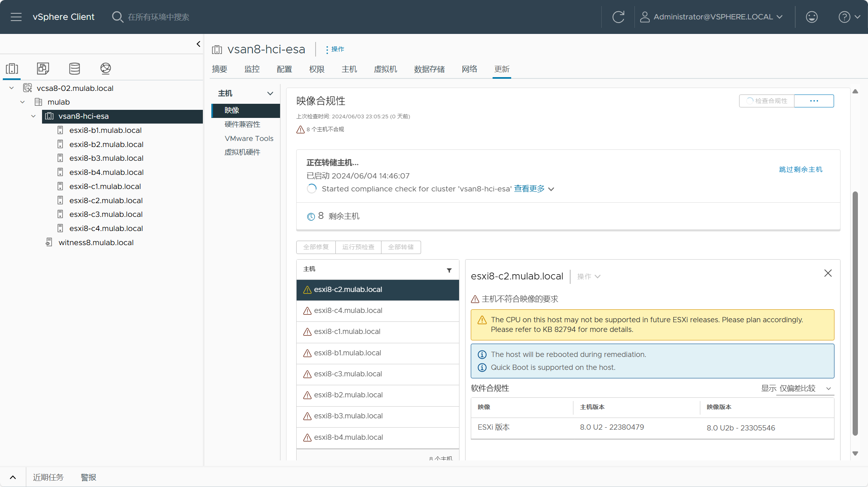Viewport: 868px width, 487px height.
Task: Open the Administrator@VSPHERE.LOCAL user dropdown
Action: tap(718, 17)
